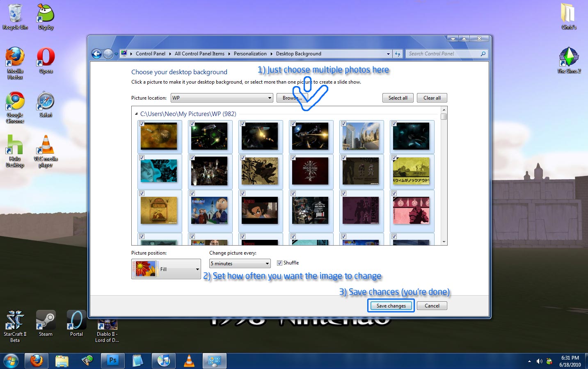Open the Recycle Bin desktop icon
The image size is (588, 369).
pyautogui.click(x=15, y=17)
